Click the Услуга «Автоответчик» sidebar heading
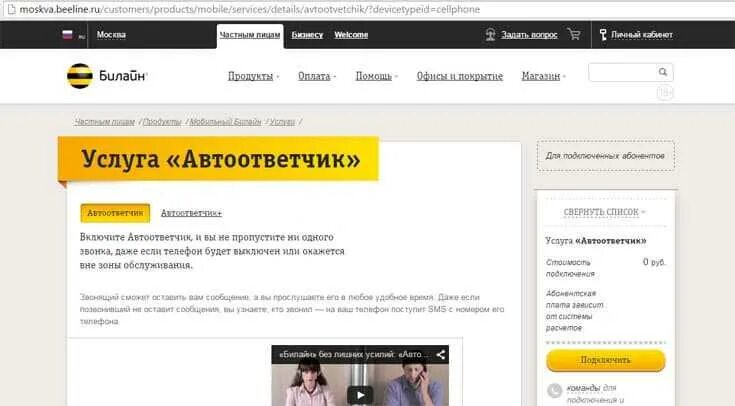The image size is (735, 406). [596, 241]
